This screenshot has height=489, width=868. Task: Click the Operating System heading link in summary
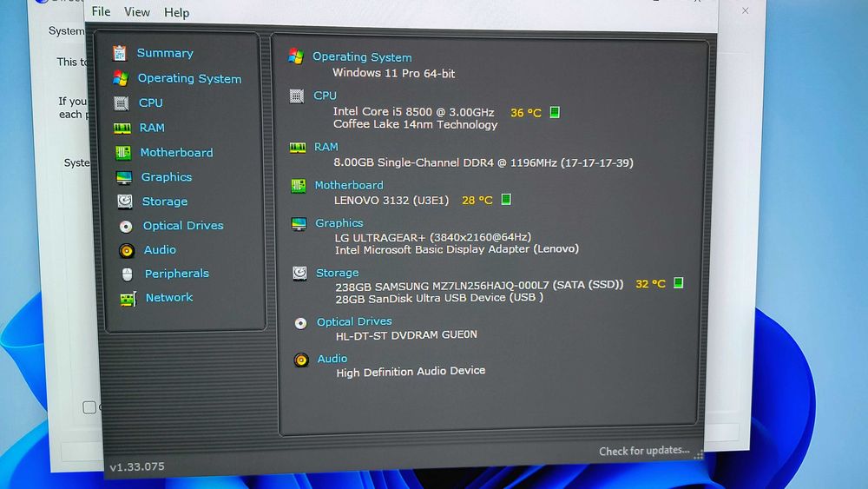click(x=362, y=57)
